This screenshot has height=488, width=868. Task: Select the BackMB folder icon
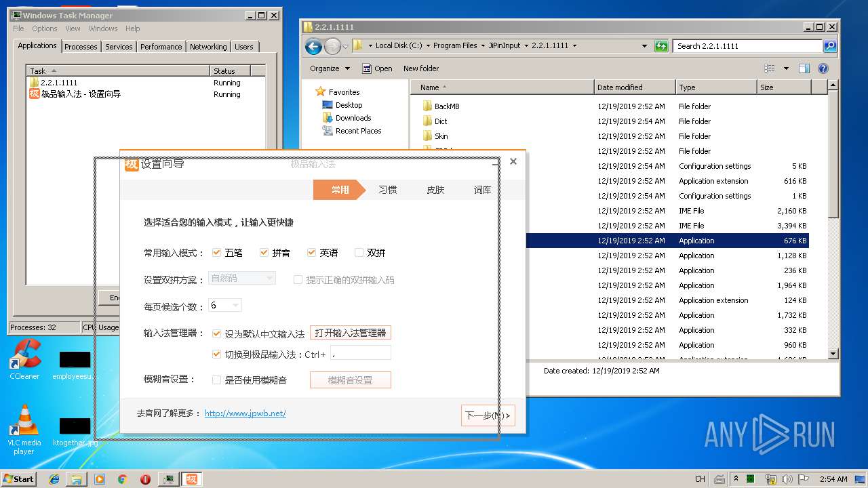click(427, 106)
